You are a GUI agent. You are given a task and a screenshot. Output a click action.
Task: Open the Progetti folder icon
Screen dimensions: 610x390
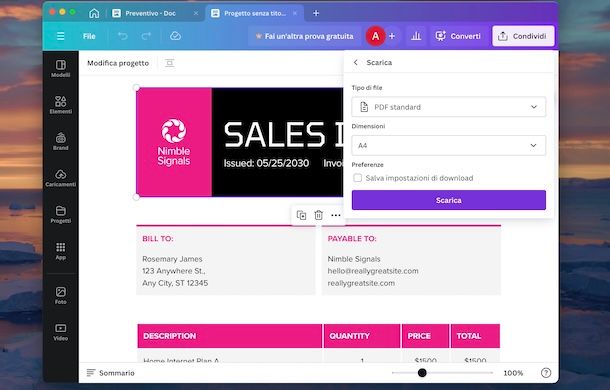pos(61,214)
